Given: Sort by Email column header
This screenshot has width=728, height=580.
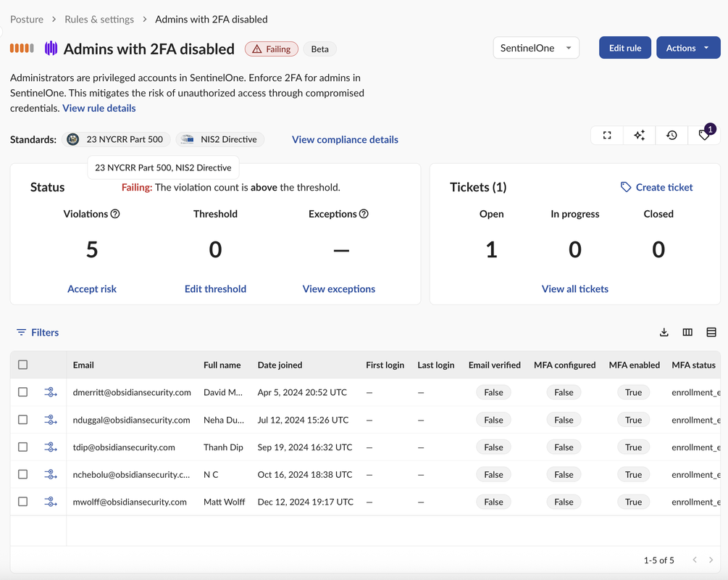Looking at the screenshot, I should (83, 365).
